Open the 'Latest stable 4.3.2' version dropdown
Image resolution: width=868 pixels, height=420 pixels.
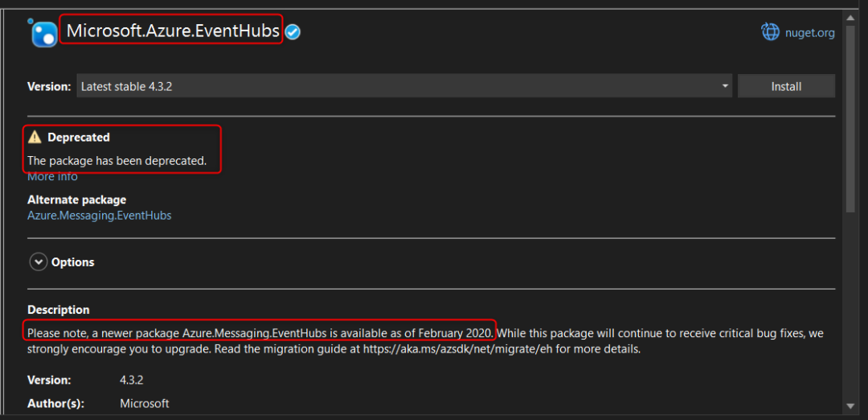coord(402,86)
